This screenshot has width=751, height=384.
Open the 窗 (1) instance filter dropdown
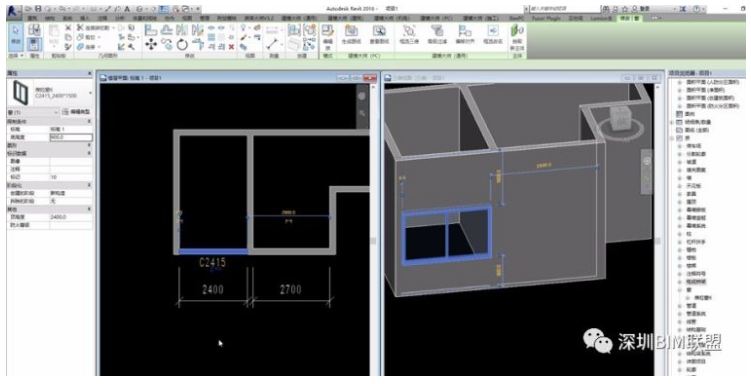[33, 112]
